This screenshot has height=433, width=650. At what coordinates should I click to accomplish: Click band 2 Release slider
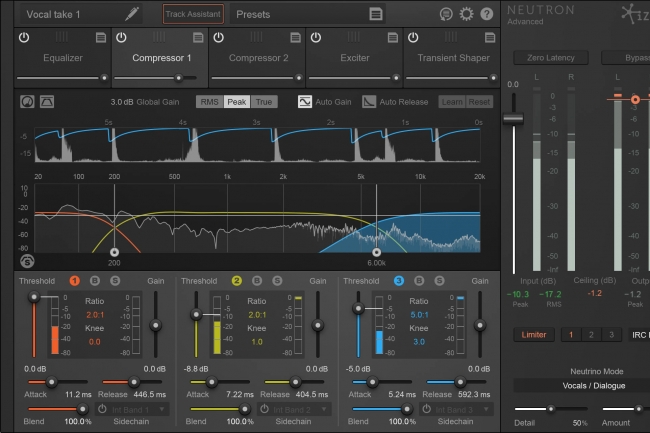(296, 382)
